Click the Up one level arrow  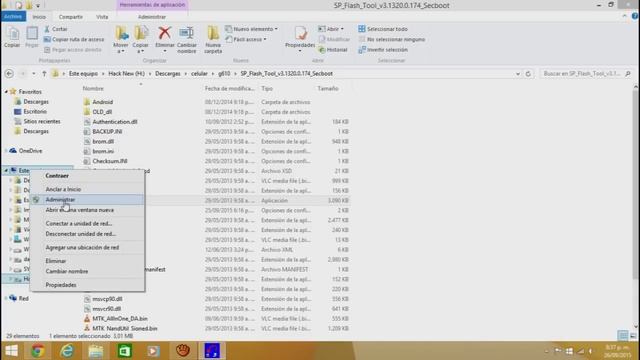click(x=44, y=74)
